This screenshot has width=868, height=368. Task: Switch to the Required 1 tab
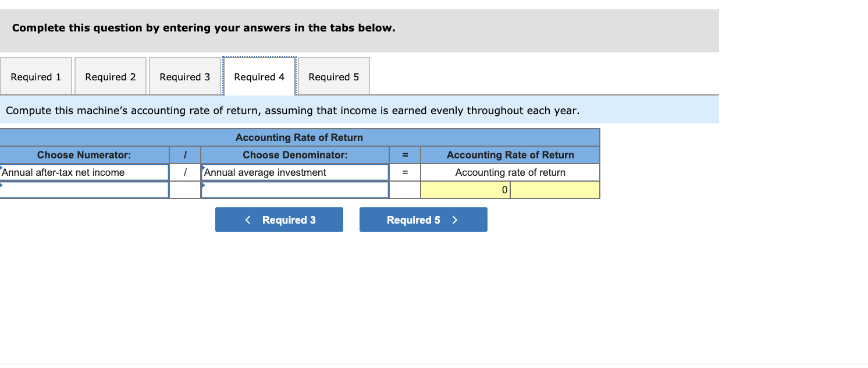point(35,76)
